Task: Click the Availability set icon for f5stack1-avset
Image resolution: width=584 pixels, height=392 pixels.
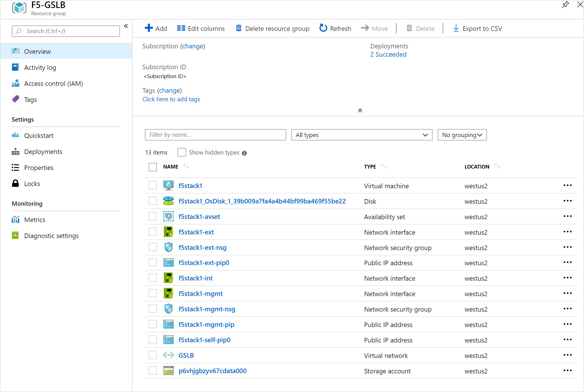Action: (168, 216)
